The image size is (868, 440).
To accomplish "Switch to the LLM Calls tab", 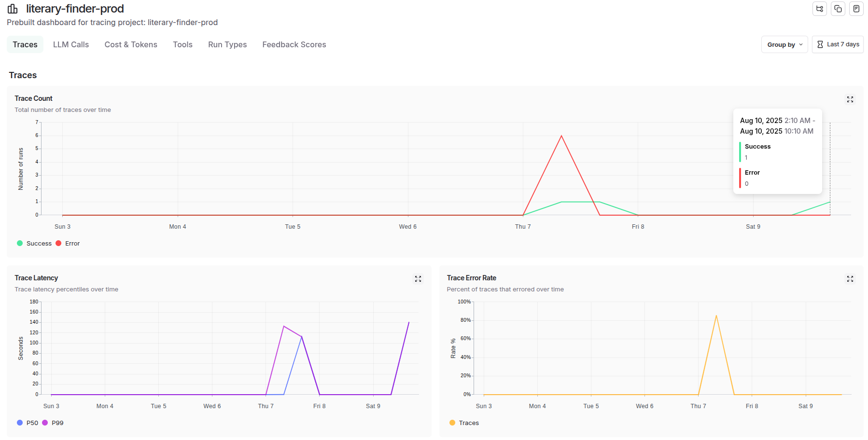I will 71,44.
